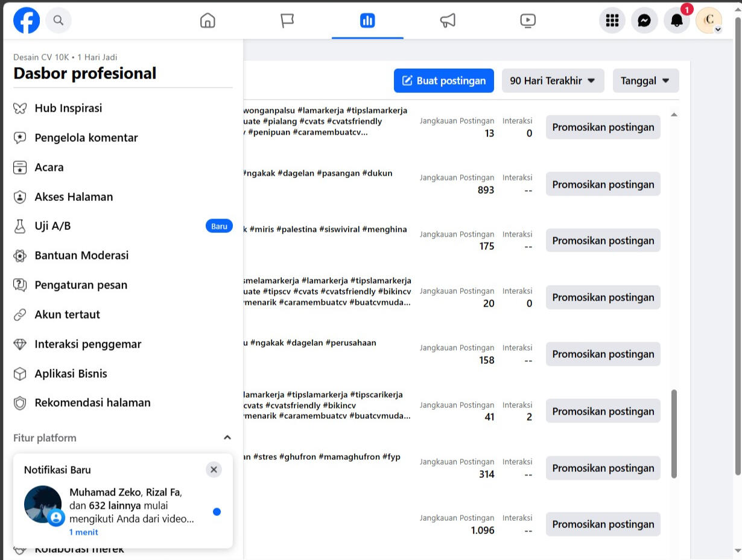Viewport: 742px width, 560px height.
Task: Click the Buat postingan button
Action: (443, 81)
